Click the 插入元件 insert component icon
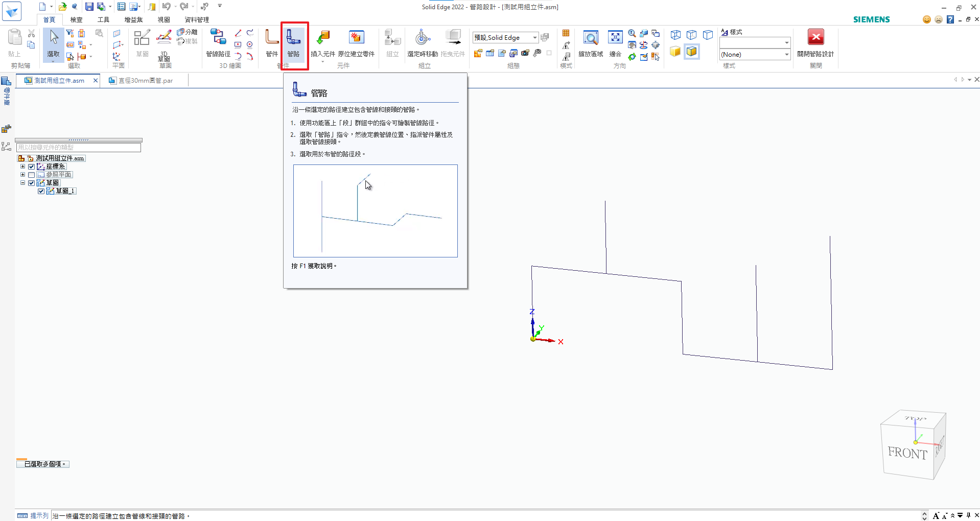This screenshot has width=980, height=521. click(323, 38)
